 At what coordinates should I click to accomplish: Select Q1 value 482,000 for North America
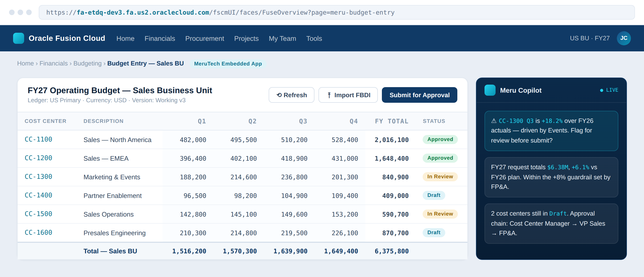193,140
